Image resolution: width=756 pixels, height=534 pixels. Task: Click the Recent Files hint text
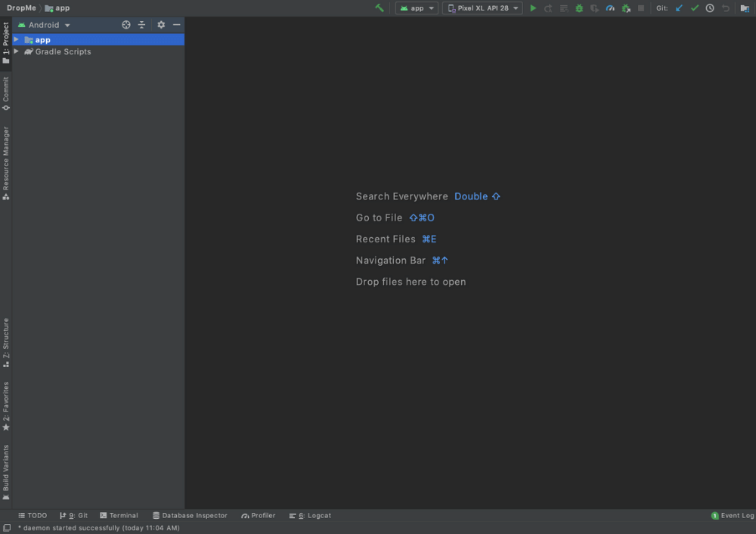click(x=386, y=239)
